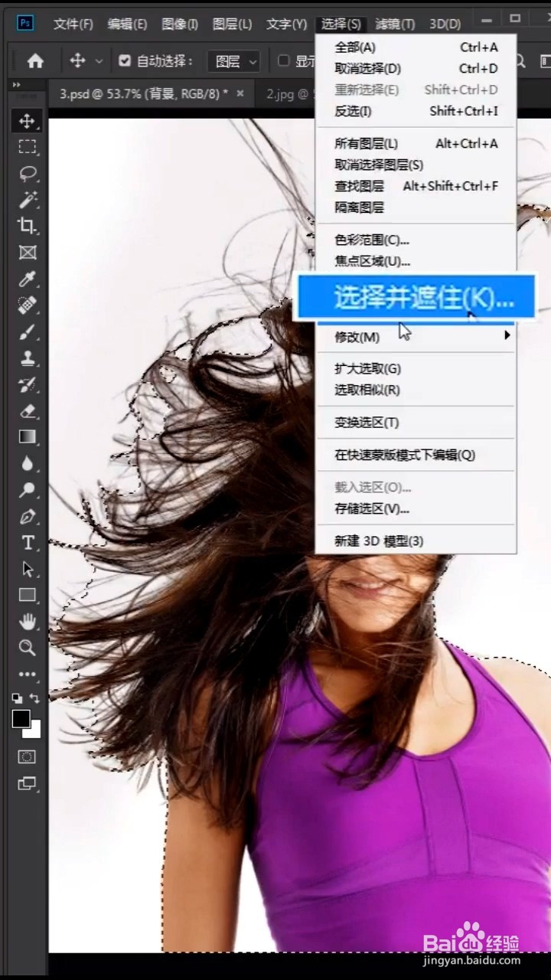
Task: Select the Eyedropper tool
Action: coord(28,279)
